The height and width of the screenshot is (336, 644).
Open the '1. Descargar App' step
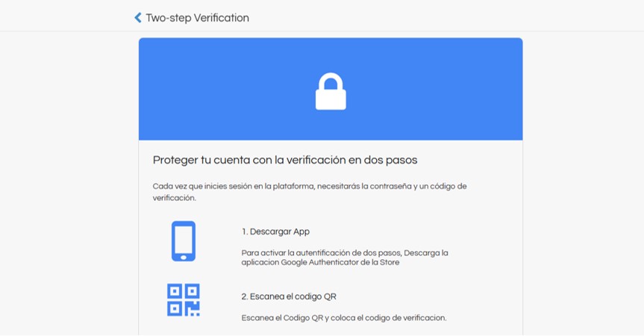(x=275, y=231)
